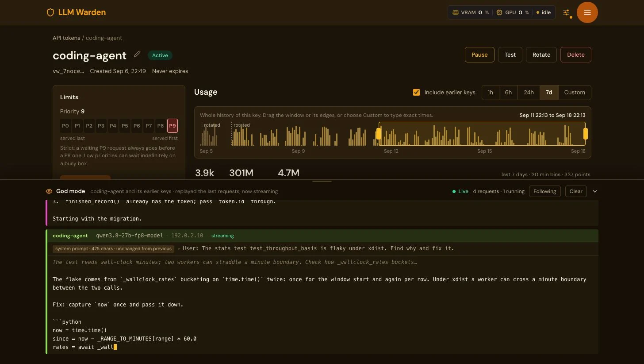Select the 7d usage range
The height and width of the screenshot is (364, 644).
549,92
